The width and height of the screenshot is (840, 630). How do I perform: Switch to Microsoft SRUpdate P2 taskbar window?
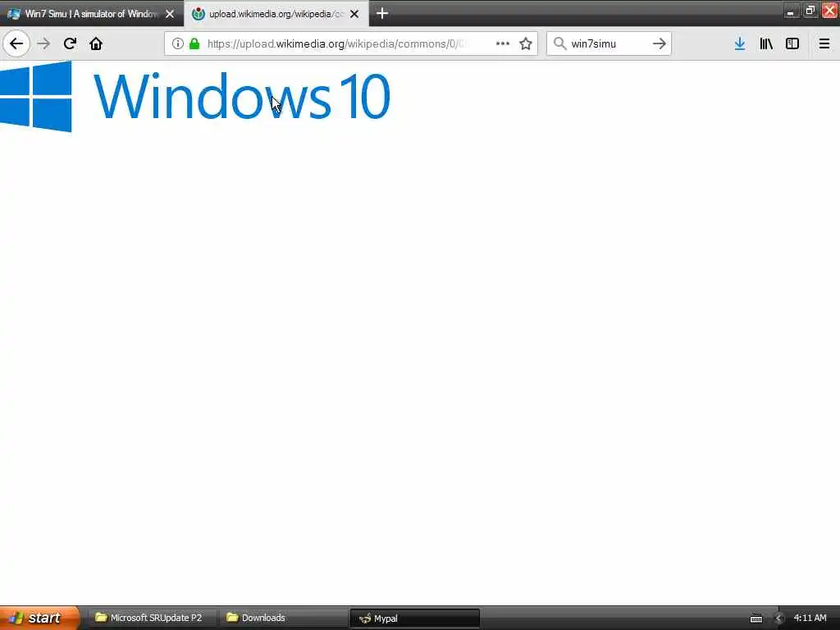pyautogui.click(x=152, y=618)
